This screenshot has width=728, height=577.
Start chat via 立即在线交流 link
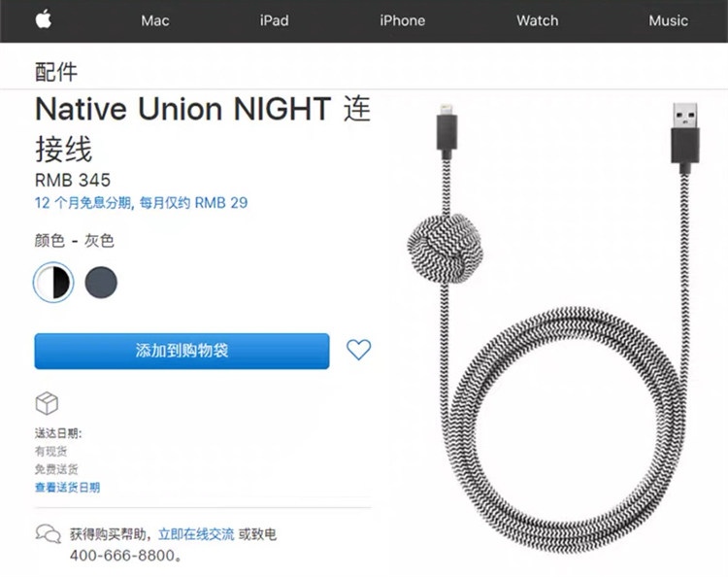[196, 534]
